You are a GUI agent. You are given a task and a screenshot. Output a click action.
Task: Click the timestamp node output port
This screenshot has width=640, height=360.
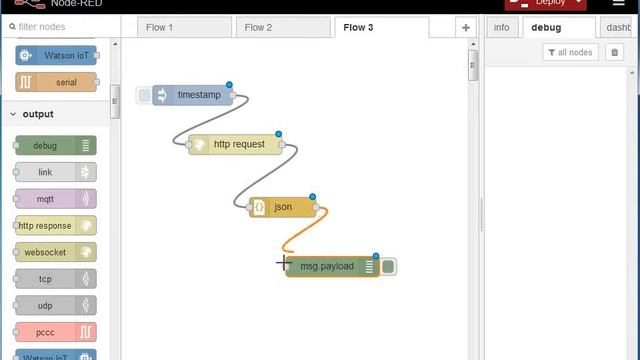(233, 96)
